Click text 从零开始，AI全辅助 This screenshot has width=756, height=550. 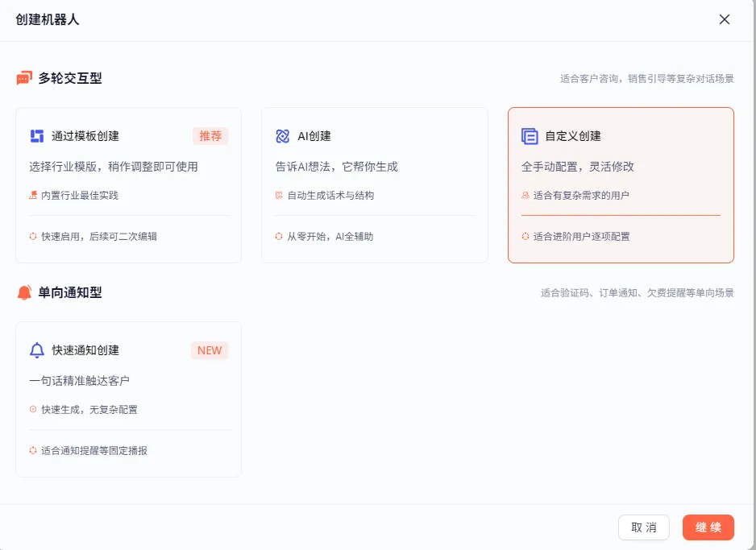pos(330,236)
